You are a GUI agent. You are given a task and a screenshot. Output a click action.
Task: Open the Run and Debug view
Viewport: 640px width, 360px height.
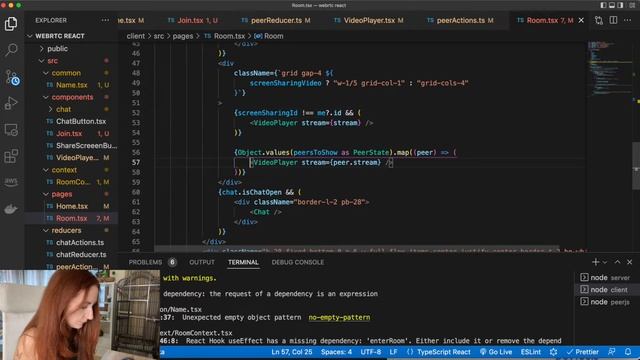(x=11, y=103)
